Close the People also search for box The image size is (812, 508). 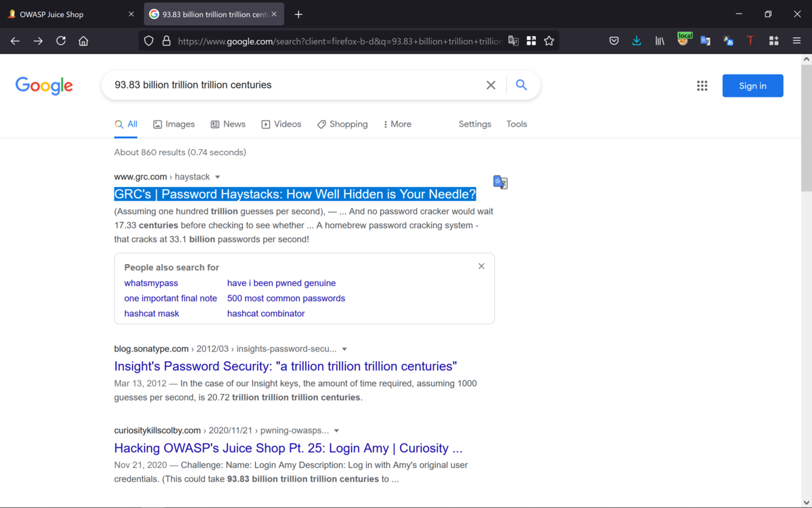click(481, 266)
